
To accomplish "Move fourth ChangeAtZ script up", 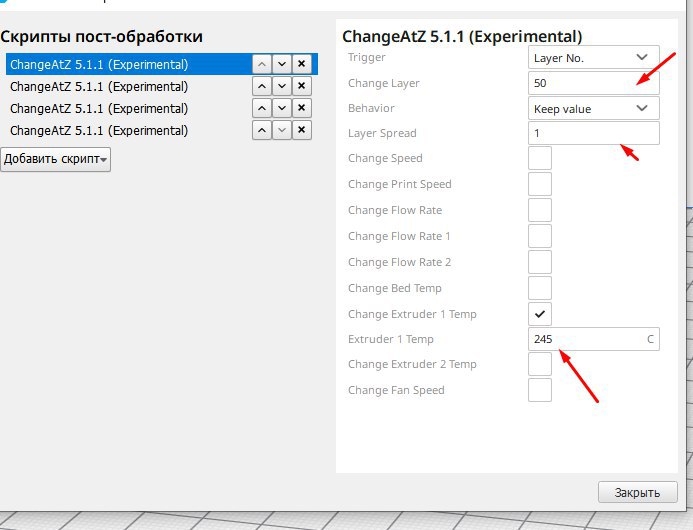I will coord(262,130).
